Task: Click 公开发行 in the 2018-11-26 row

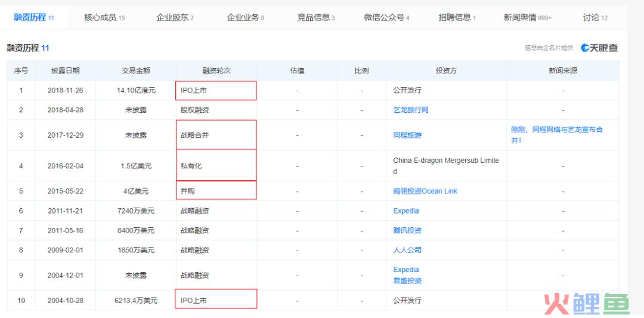Action: (x=407, y=90)
